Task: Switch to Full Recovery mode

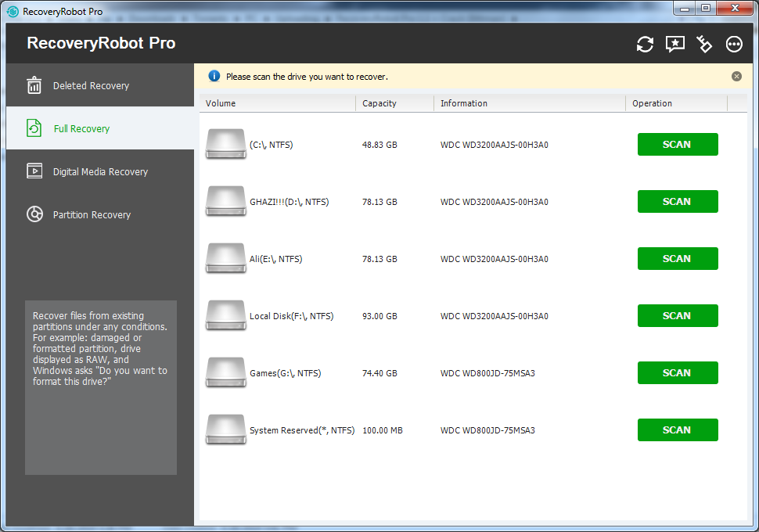Action: (x=100, y=128)
